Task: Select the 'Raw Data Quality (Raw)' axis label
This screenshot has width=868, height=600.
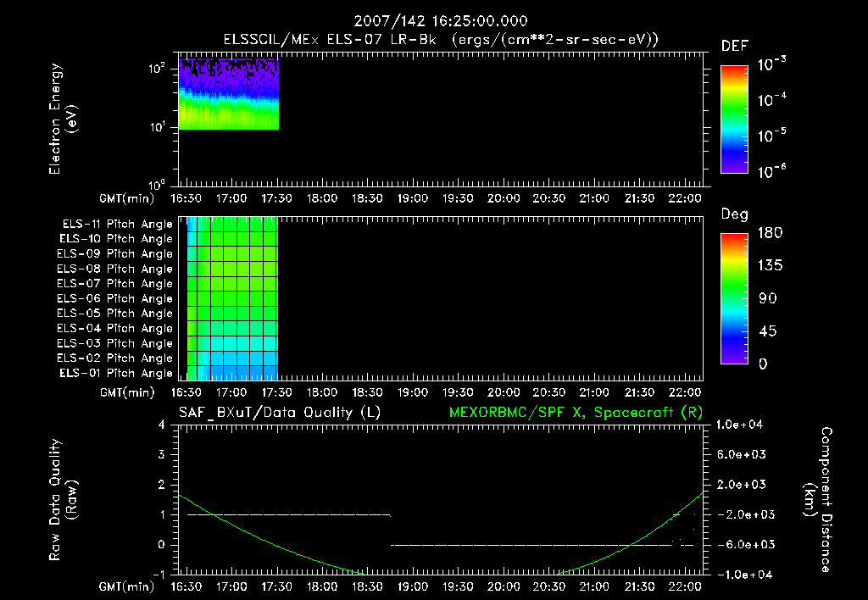Action: (64, 500)
